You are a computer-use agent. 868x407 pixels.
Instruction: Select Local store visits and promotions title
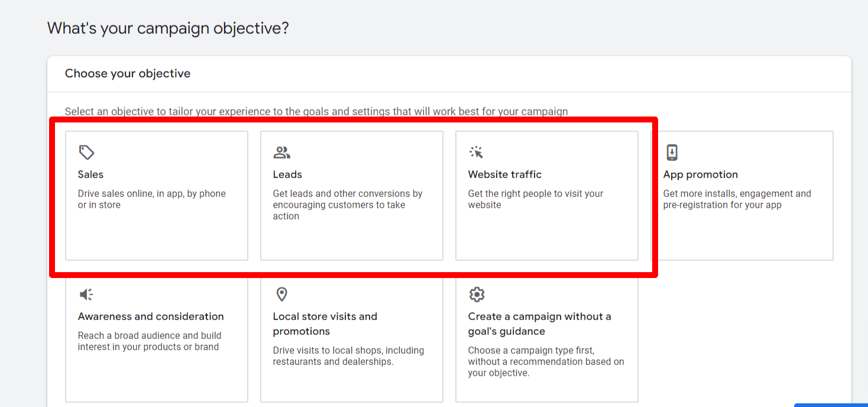point(325,324)
